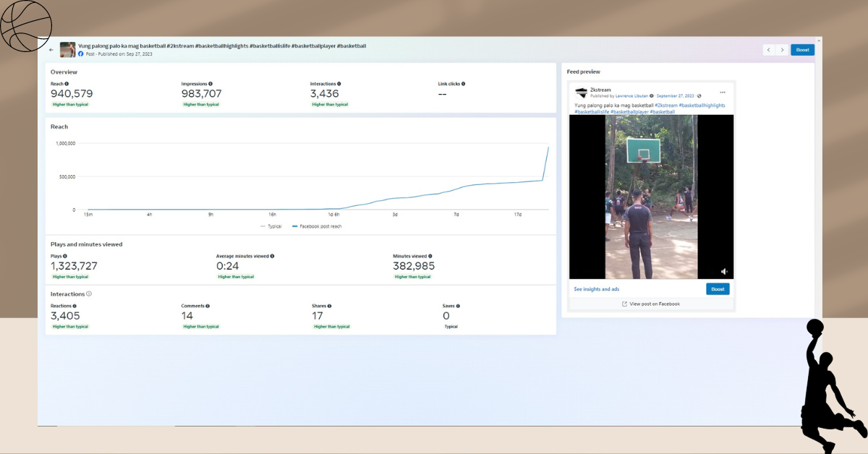Viewport: 868px width, 454px height.
Task: Click the #2kstream hashtag in preview
Action: [665, 106]
